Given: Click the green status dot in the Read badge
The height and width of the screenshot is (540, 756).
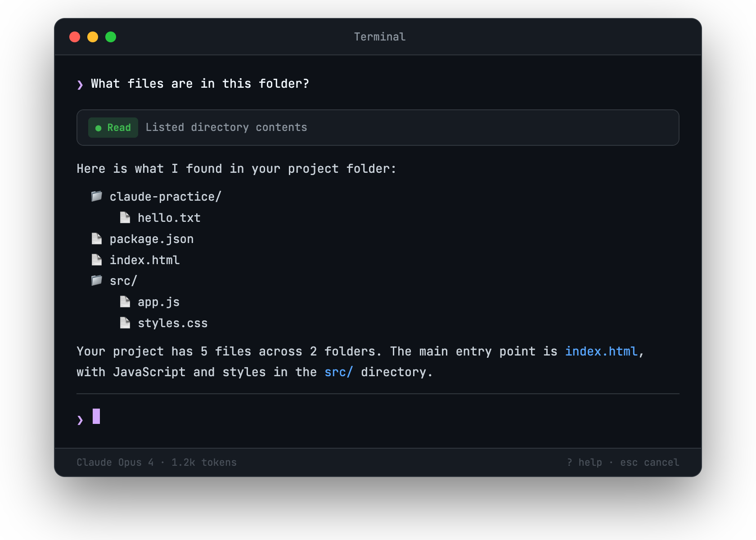Looking at the screenshot, I should tap(99, 127).
